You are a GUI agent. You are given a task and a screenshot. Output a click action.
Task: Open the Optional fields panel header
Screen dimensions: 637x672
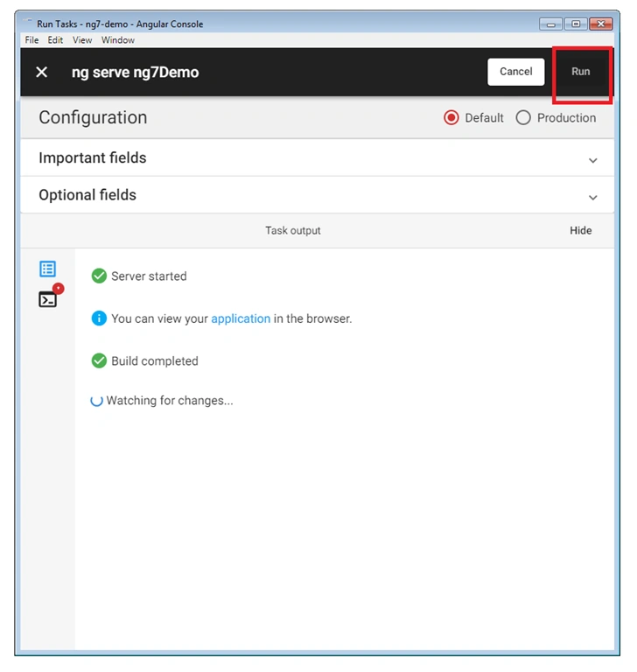click(318, 195)
